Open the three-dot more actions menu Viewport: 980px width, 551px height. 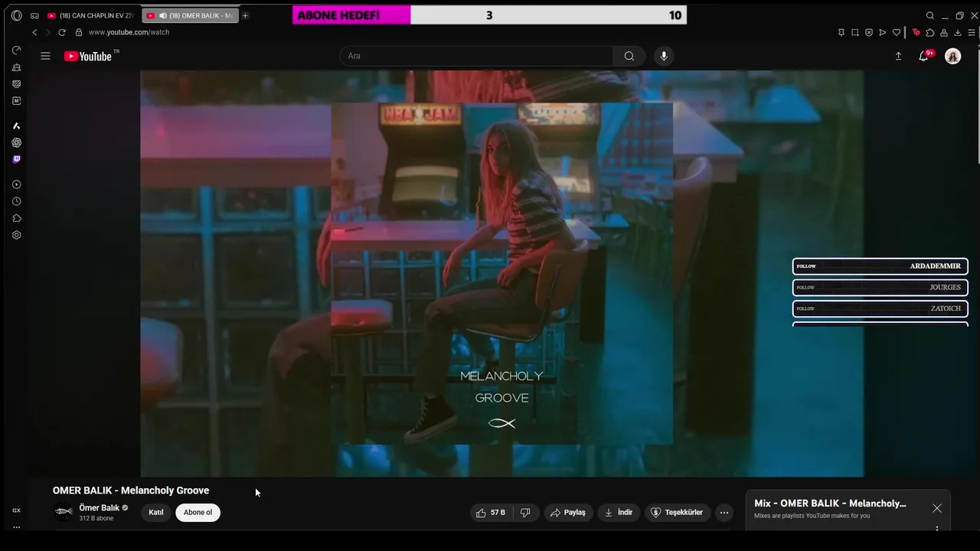[724, 513]
